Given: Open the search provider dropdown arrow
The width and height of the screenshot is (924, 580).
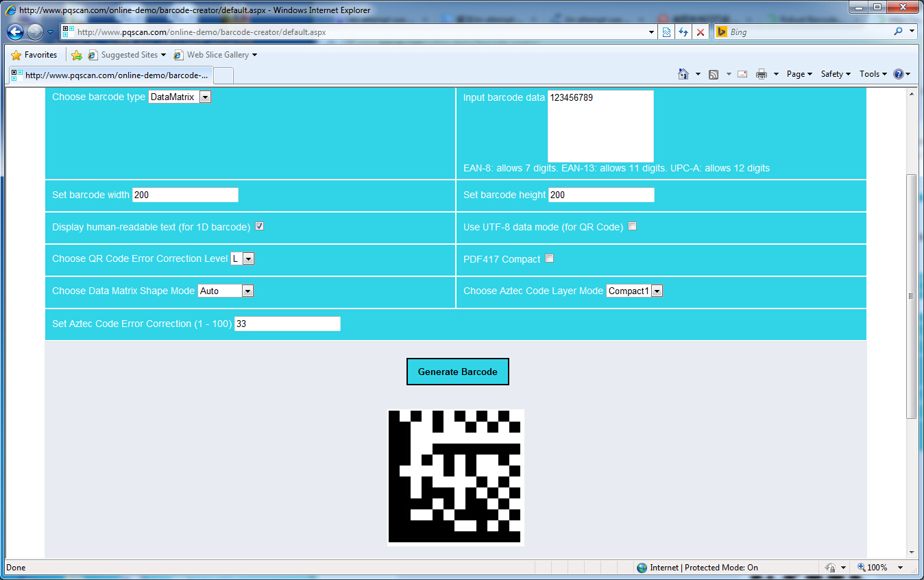Looking at the screenshot, I should [x=912, y=32].
